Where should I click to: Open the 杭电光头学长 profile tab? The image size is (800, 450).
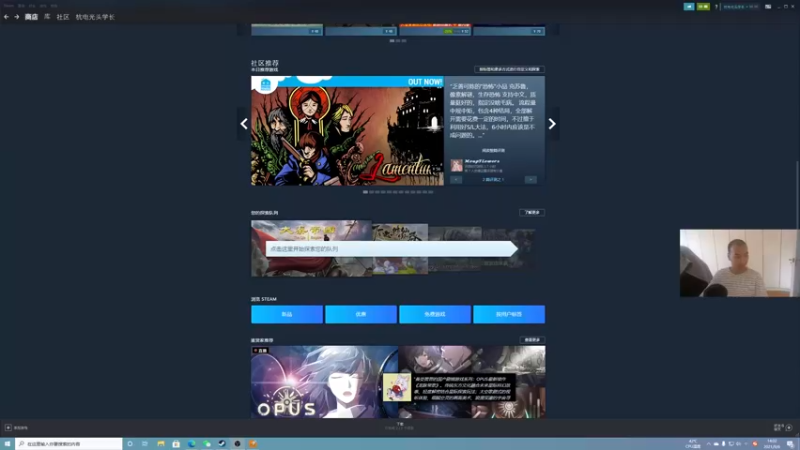[x=95, y=17]
